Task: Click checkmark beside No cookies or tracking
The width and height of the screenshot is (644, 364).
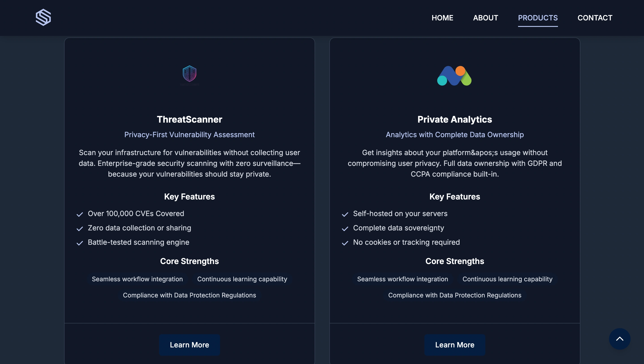Action: pyautogui.click(x=345, y=243)
